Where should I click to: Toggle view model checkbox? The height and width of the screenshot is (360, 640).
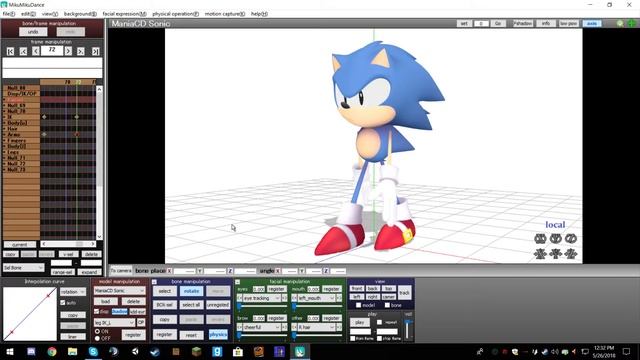pos(358,305)
